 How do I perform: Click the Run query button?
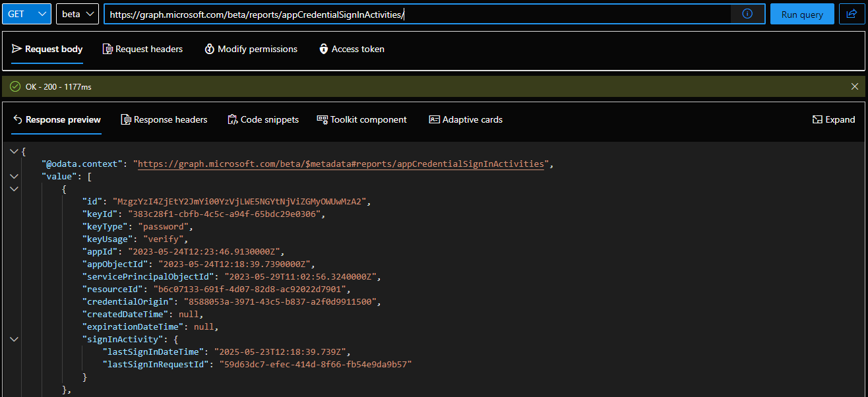pyautogui.click(x=802, y=15)
